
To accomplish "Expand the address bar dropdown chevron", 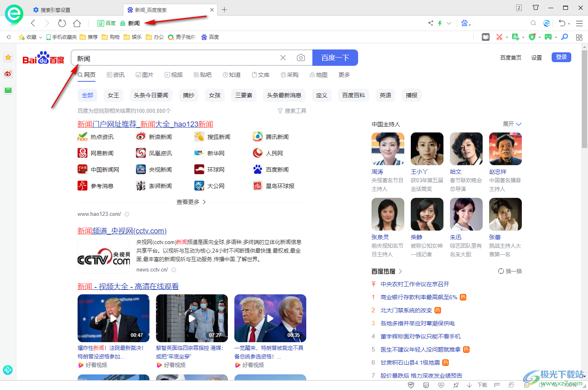I will [x=449, y=23].
